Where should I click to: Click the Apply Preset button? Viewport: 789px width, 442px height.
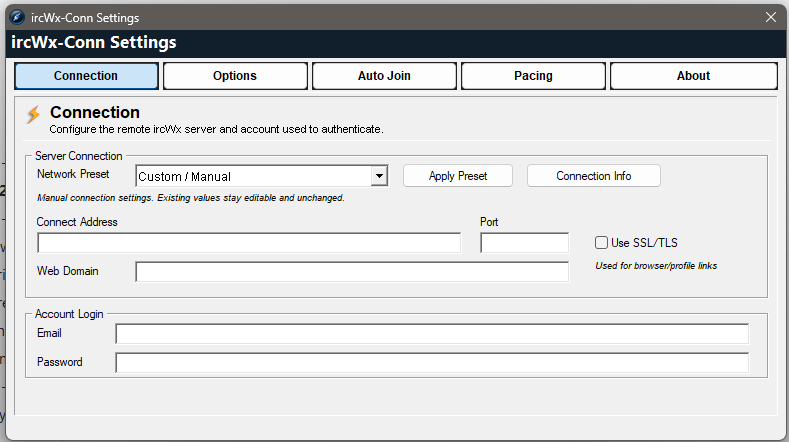pyautogui.click(x=458, y=176)
